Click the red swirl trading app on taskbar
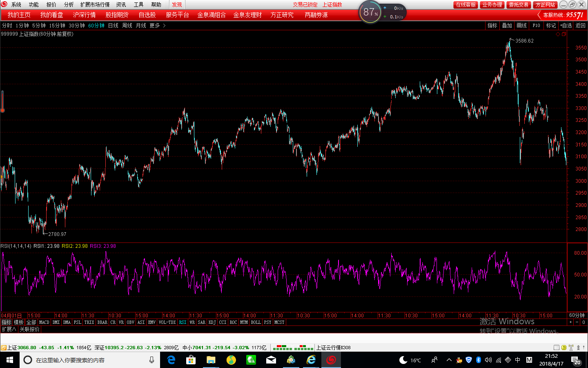The width and height of the screenshot is (588, 368). [x=331, y=360]
